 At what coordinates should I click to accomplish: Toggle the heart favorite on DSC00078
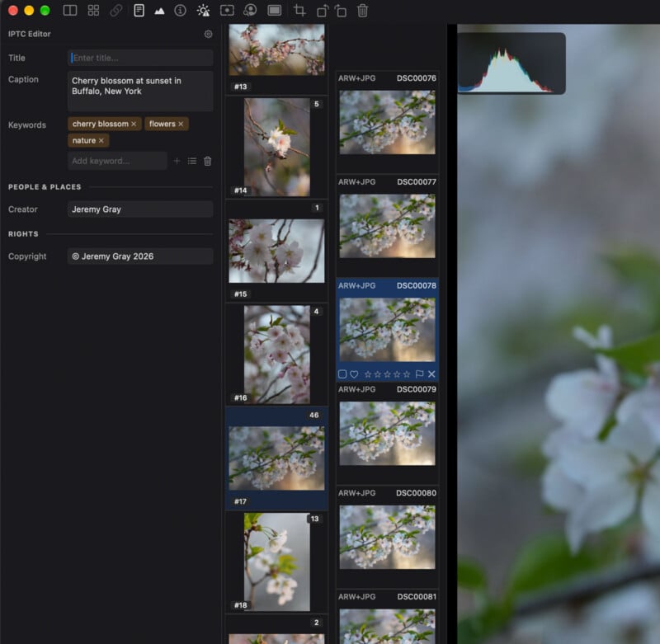pos(354,374)
